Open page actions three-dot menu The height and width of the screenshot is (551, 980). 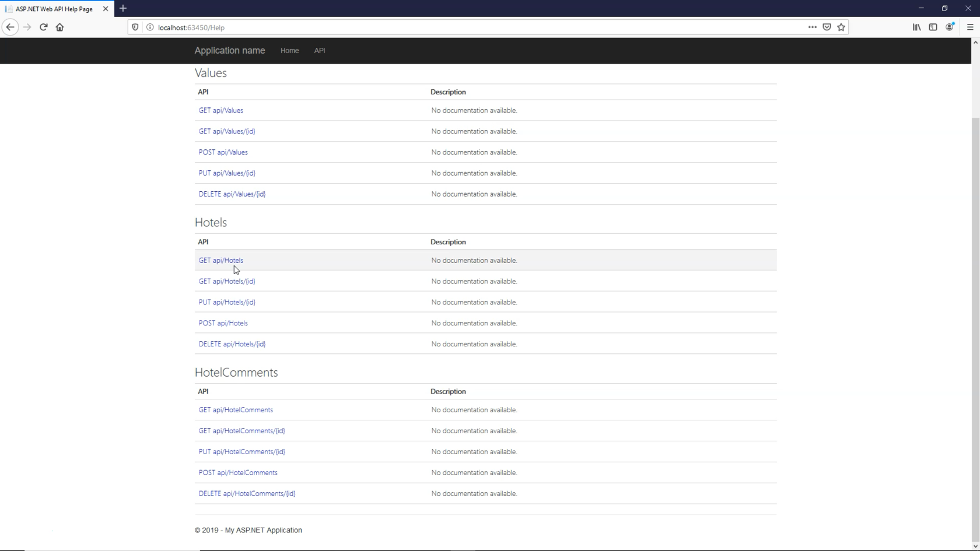(812, 27)
